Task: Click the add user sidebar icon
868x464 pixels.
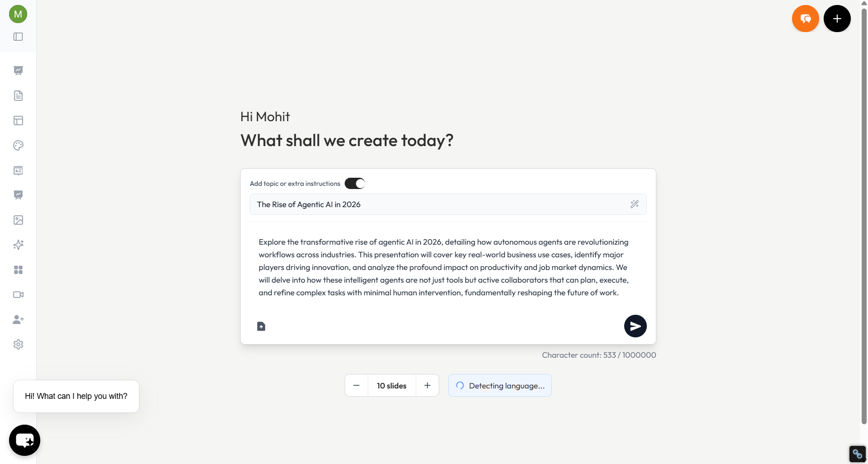Action: pos(18,320)
